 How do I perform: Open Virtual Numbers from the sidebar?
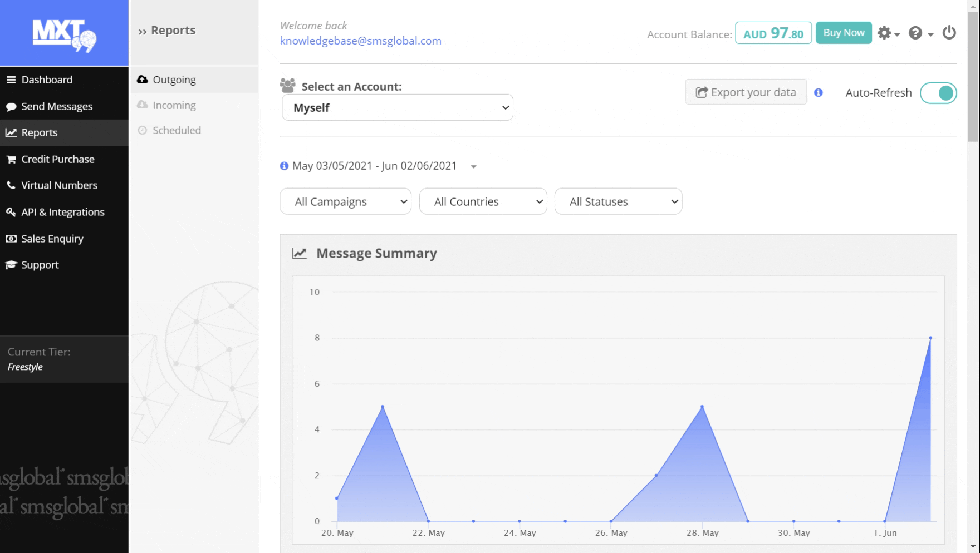click(59, 185)
